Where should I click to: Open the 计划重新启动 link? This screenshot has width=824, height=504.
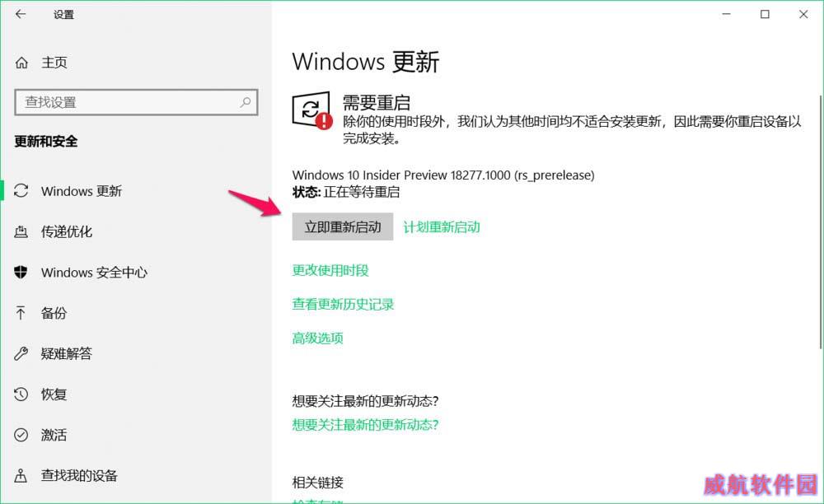pos(442,226)
